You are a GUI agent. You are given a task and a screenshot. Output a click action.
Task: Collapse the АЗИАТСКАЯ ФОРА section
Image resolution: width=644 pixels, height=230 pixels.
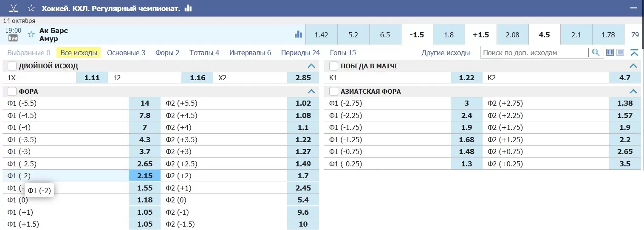[633, 92]
